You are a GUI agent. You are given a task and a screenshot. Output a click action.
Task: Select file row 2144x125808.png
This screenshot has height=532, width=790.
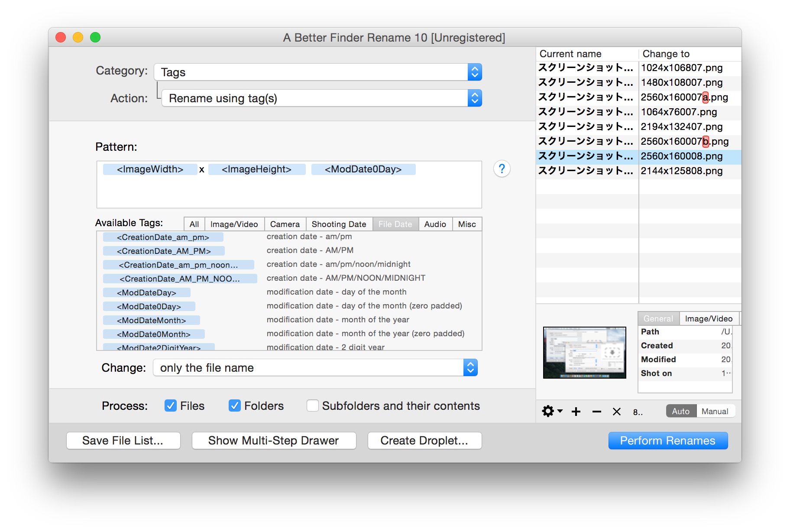coord(639,171)
